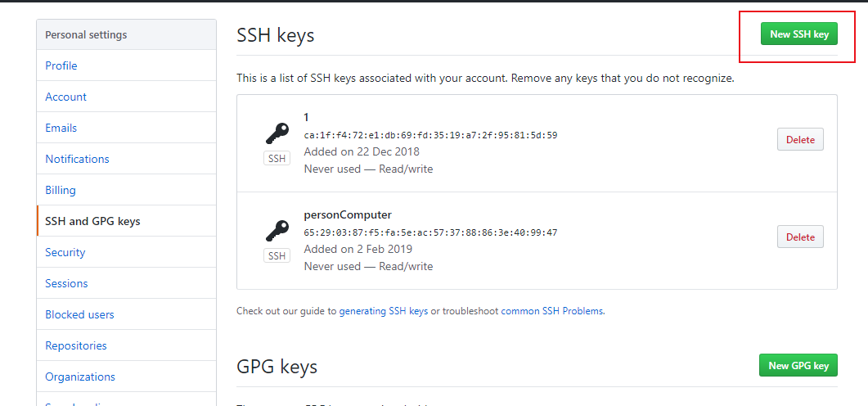Open the Billing section
The width and height of the screenshot is (868, 406).
(x=61, y=190)
